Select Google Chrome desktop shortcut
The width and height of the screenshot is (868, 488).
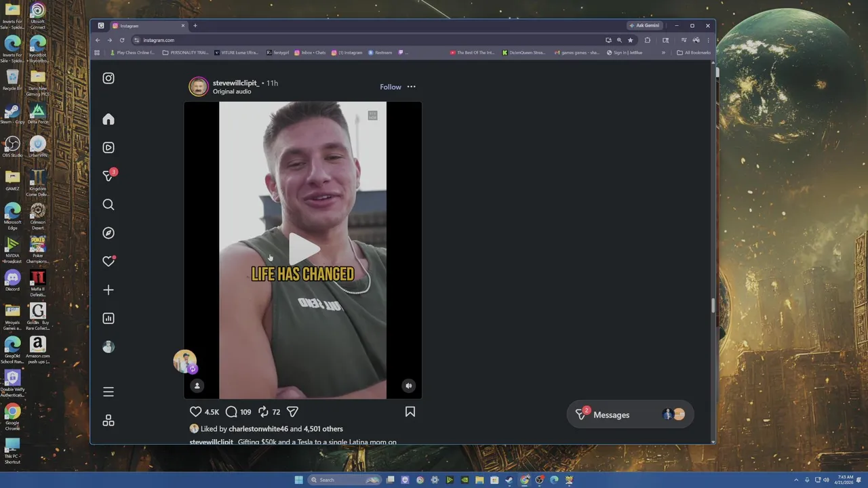tap(12, 417)
